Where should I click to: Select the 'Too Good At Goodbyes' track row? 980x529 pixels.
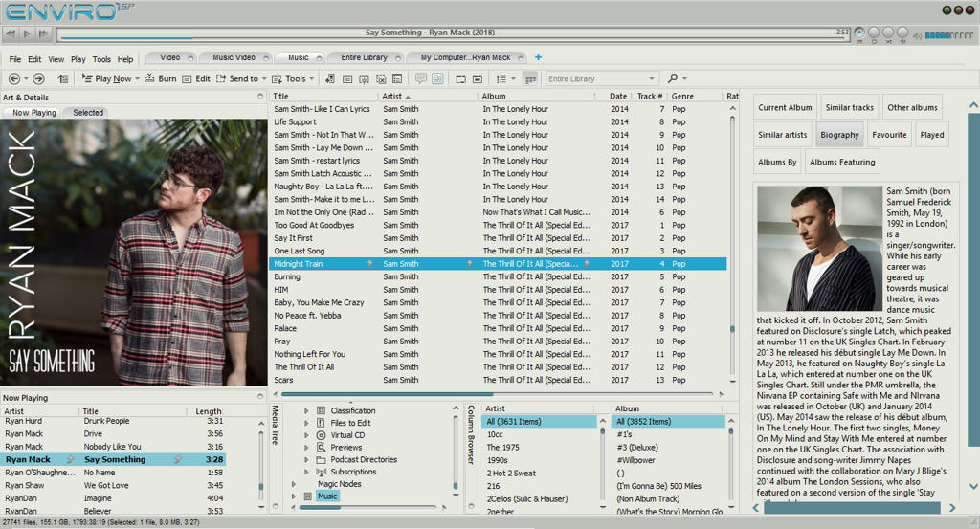[498, 225]
